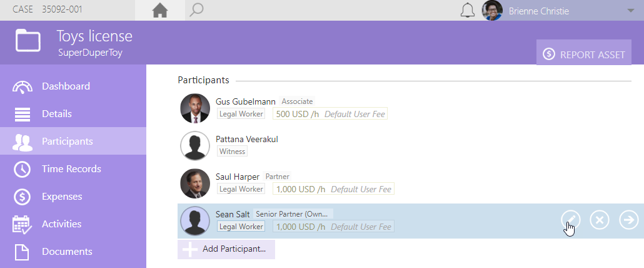Click the Add Participant button

(x=226, y=249)
